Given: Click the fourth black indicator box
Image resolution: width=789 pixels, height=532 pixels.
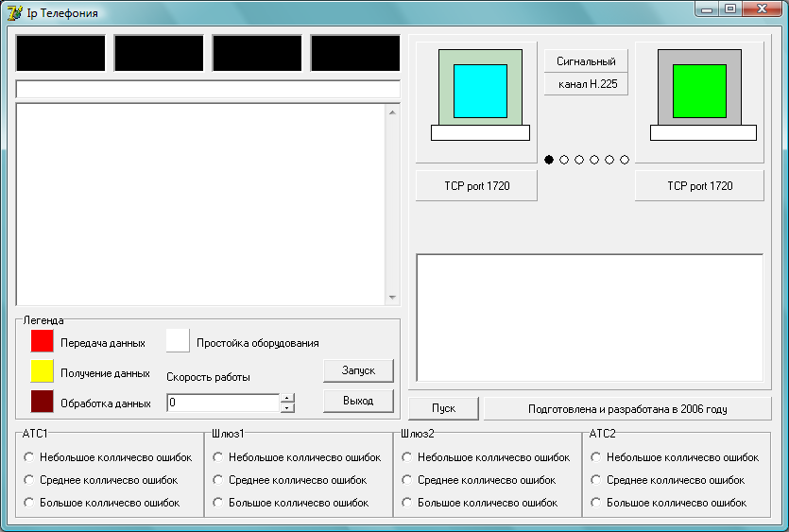Looking at the screenshot, I should coord(355,53).
